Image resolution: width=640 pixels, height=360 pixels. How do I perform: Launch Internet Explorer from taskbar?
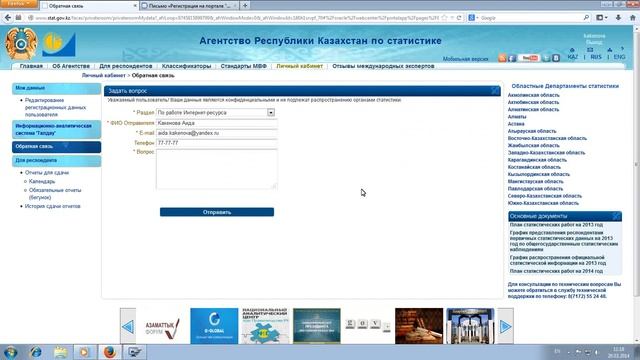point(36,352)
